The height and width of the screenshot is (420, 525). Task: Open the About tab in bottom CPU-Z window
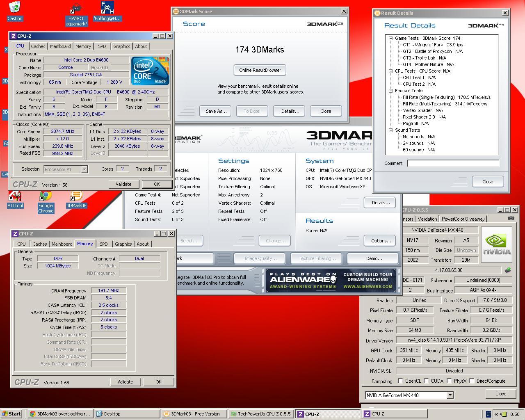143,244
